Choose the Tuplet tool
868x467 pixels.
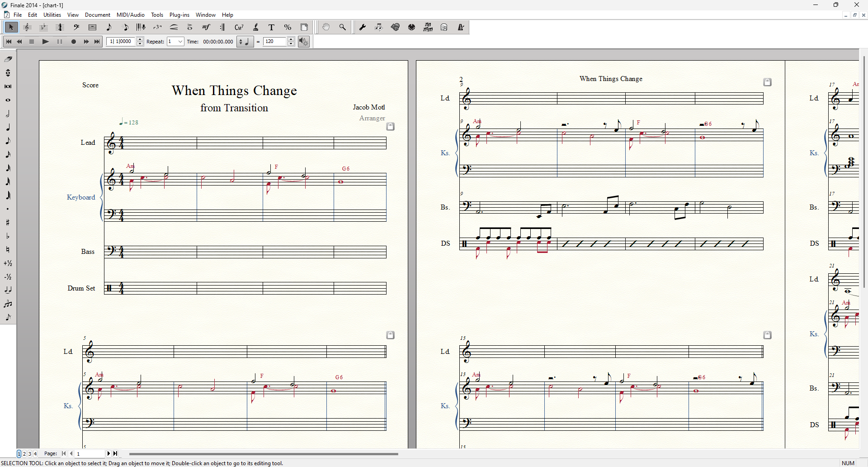pos(157,28)
